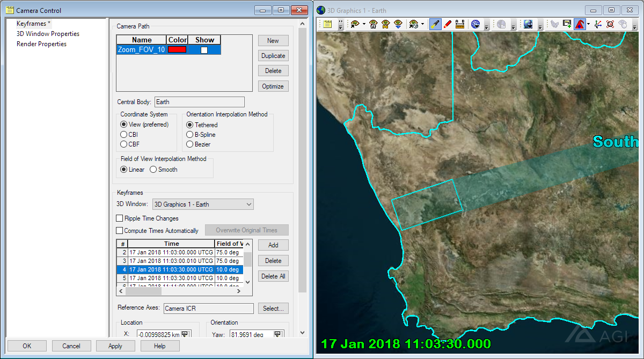Screen dimensions: 644x359
Task: Open Stored Views dropdown arrow
Action: coord(422,24)
